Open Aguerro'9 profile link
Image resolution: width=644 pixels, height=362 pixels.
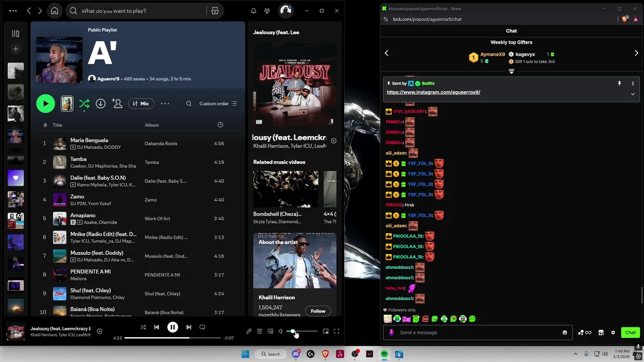pos(108,79)
